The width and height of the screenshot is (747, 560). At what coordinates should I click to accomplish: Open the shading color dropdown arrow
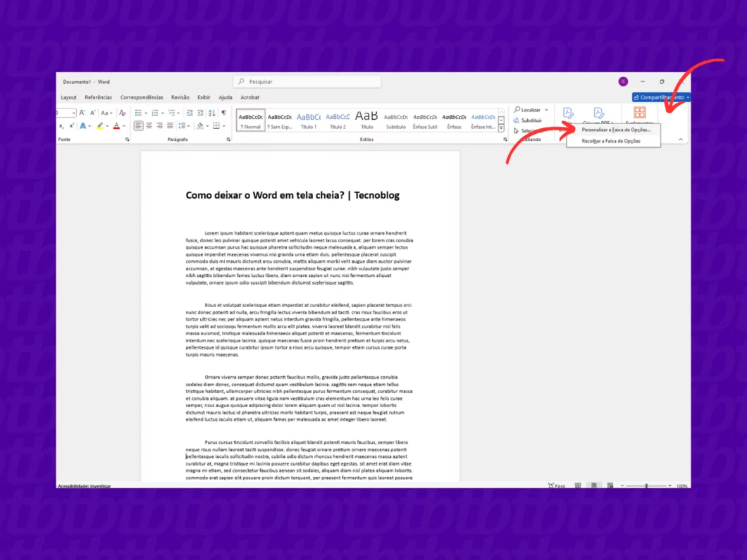coord(207,126)
